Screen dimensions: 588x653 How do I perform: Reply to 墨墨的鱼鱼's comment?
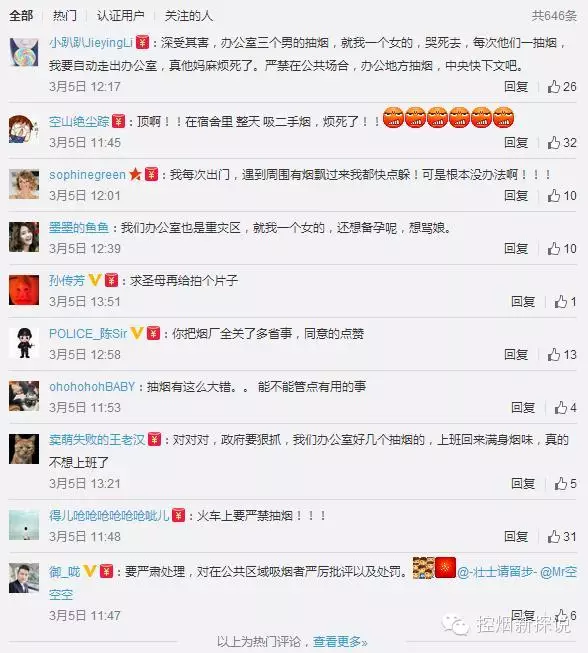[x=516, y=249]
